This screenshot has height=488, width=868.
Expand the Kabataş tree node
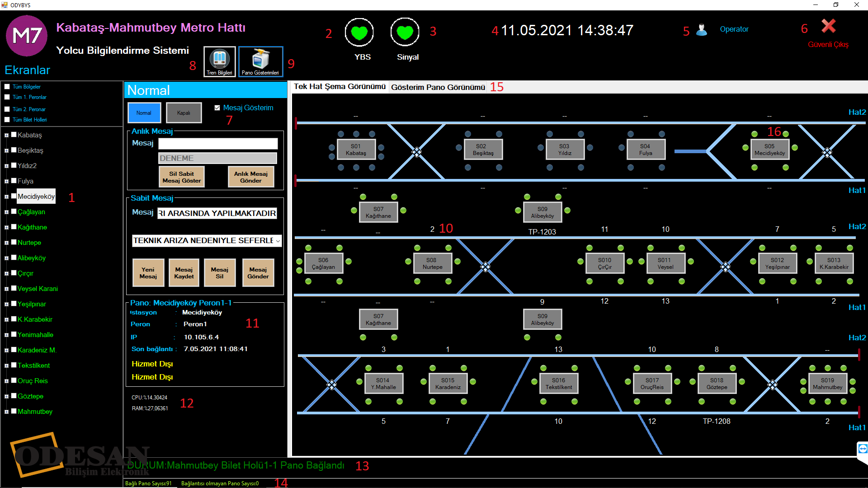pyautogui.click(x=6, y=136)
